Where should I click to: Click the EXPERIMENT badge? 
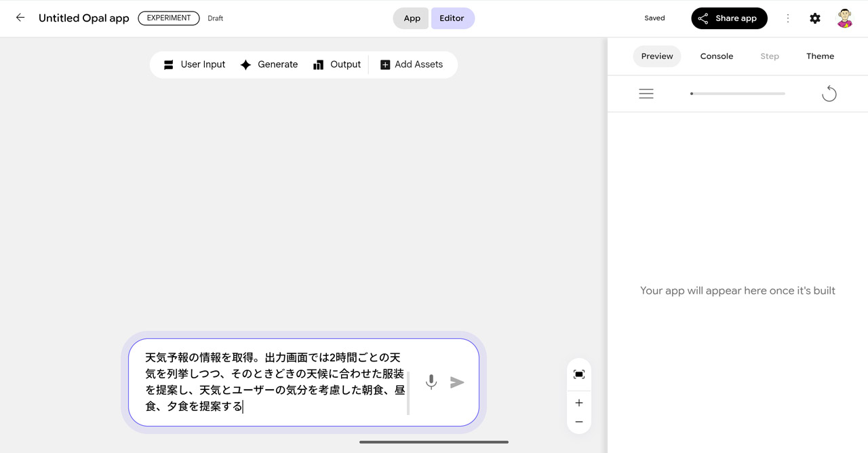(168, 18)
